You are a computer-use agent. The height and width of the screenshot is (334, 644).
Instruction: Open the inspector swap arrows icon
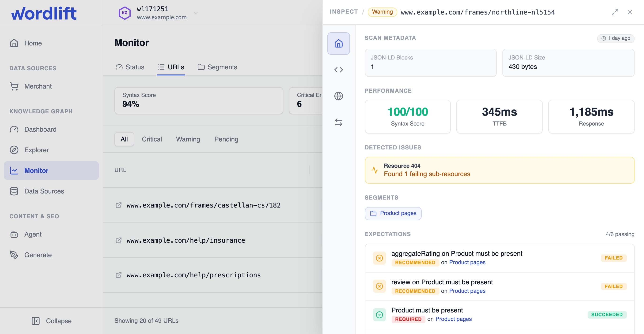(x=338, y=122)
